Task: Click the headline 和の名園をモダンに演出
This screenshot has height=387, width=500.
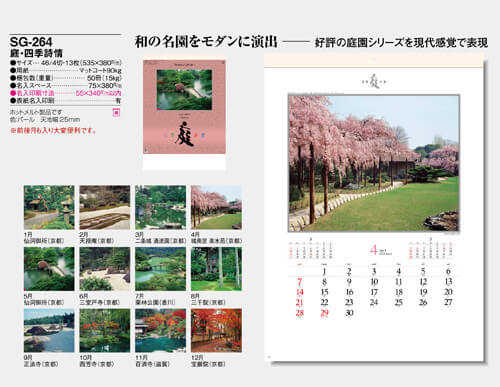Action: 206,42
